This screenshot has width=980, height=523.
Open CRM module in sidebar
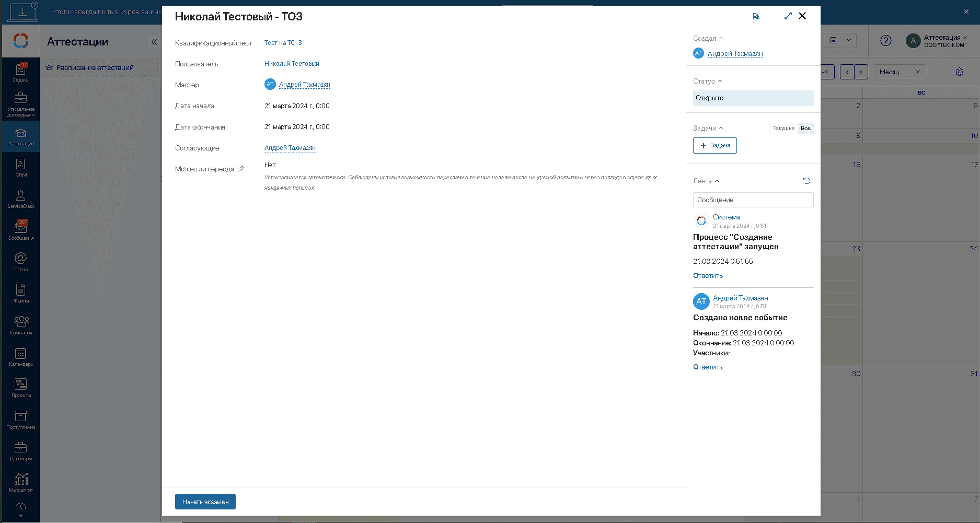pos(21,168)
